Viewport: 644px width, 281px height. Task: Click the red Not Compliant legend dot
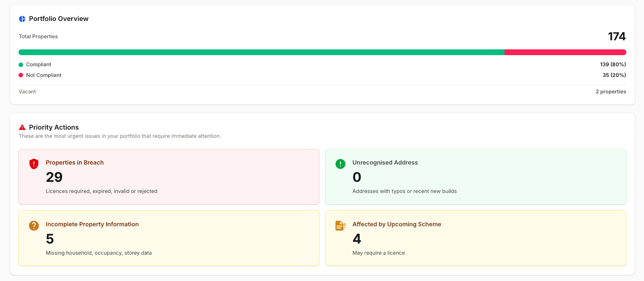pos(21,75)
